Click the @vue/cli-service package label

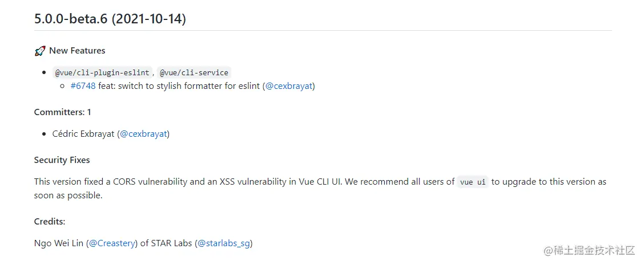click(x=194, y=73)
